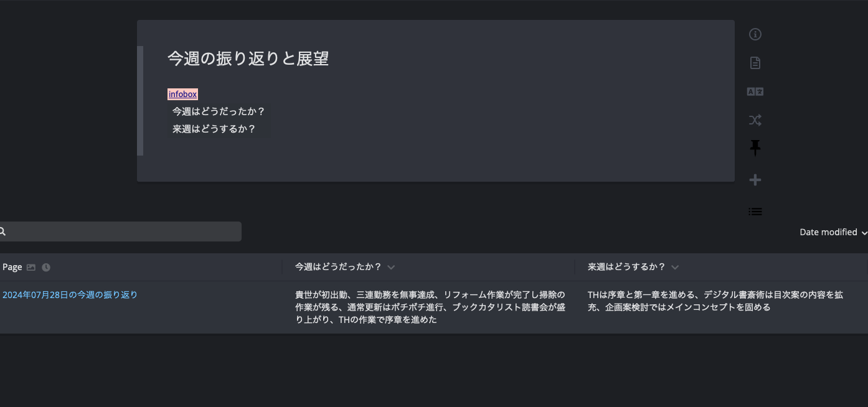Click the image thumbnail icon in Page header

(x=29, y=266)
